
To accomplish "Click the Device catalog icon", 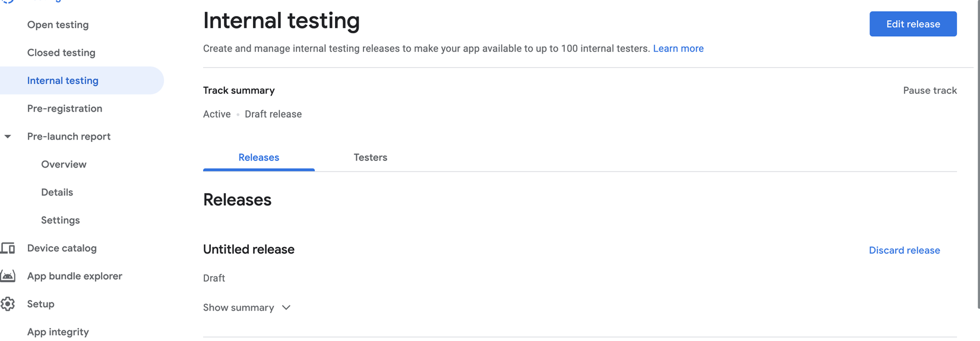I will 8,248.
